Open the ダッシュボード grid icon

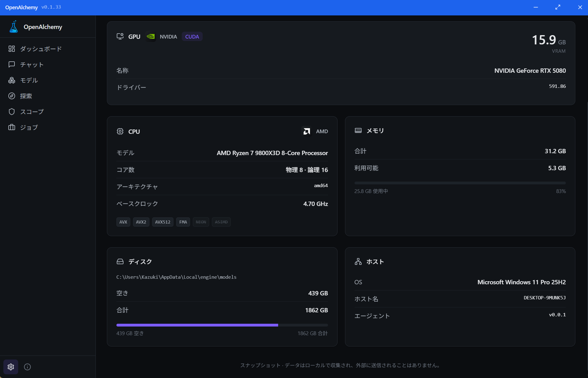[12, 49]
